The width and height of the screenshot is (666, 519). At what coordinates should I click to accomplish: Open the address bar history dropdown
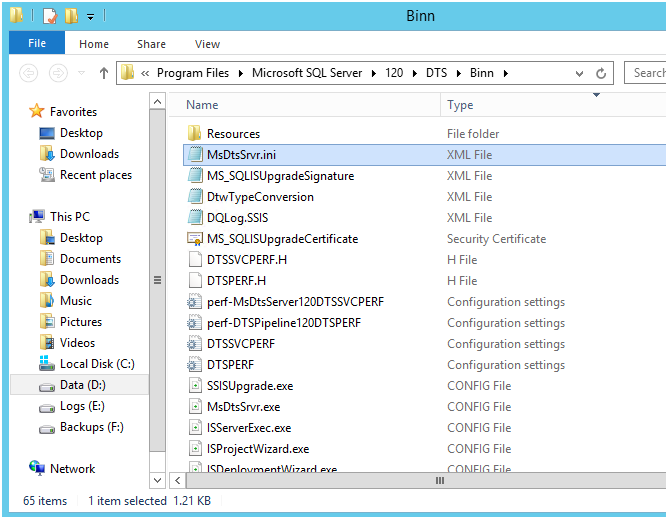coord(579,73)
